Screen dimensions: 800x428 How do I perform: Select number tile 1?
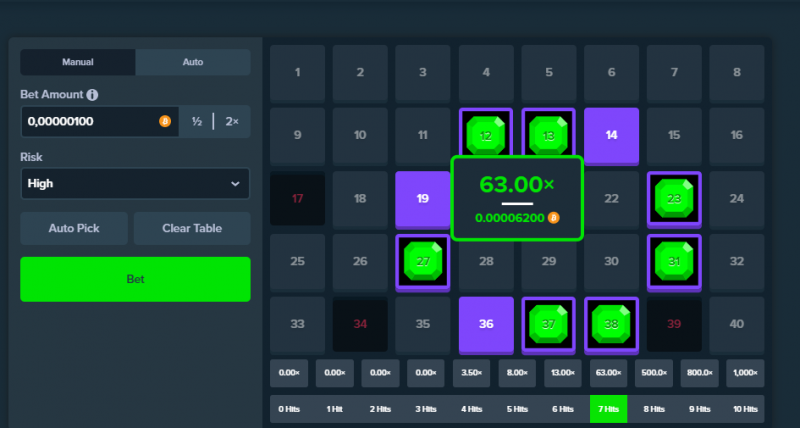pos(297,73)
